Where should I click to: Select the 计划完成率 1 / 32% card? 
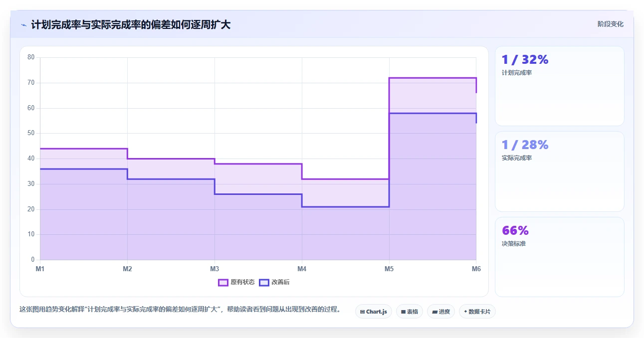559,86
